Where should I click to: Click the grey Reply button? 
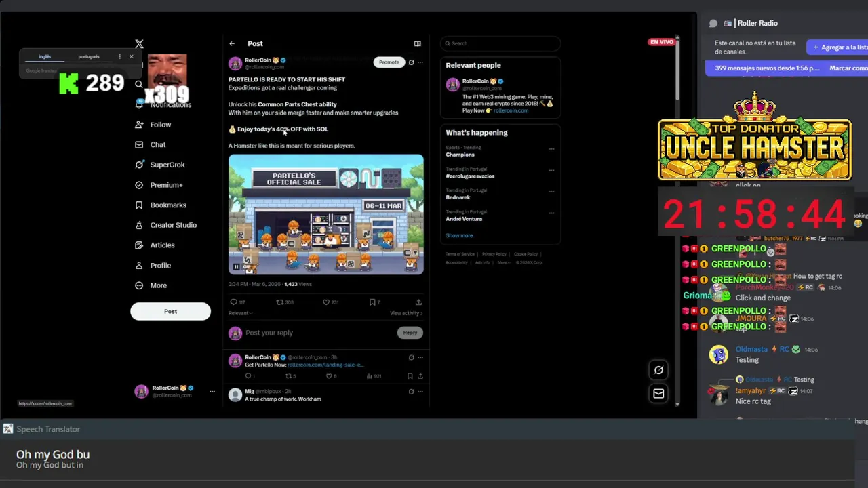(x=410, y=333)
